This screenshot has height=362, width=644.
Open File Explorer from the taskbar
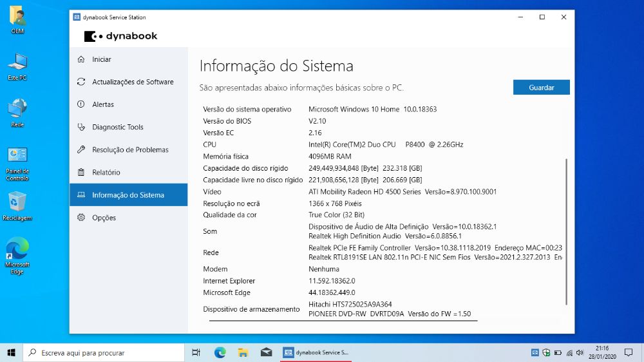243,352
